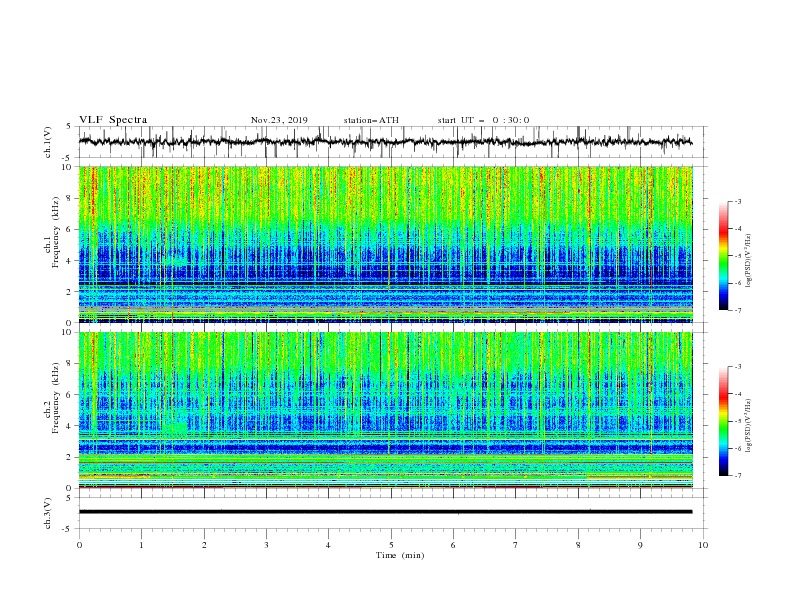Click time axis tick label "9"

click(640, 545)
